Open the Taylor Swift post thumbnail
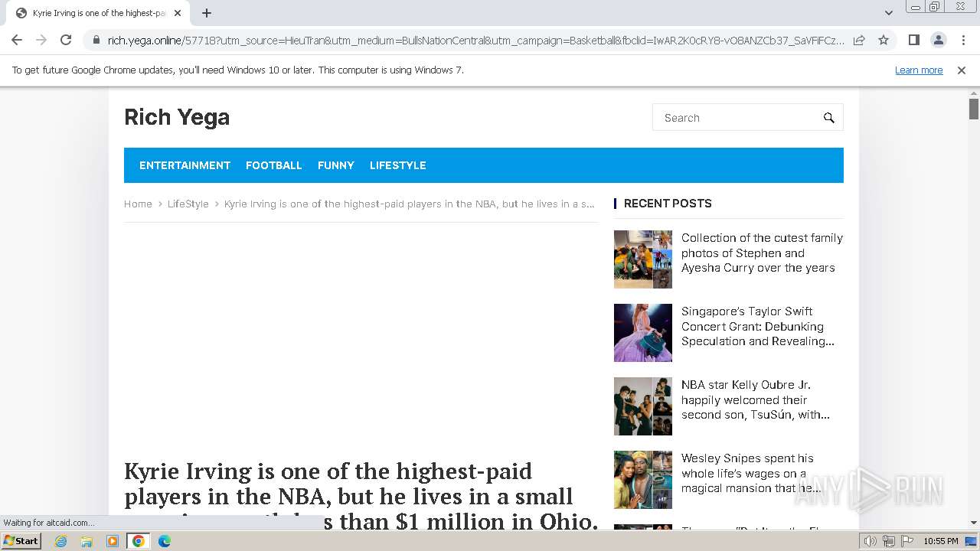The height and width of the screenshot is (551, 980). tap(643, 333)
